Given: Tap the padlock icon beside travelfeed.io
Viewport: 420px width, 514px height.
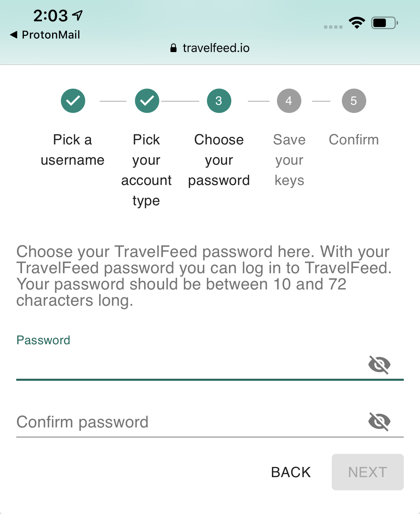Looking at the screenshot, I should [173, 48].
